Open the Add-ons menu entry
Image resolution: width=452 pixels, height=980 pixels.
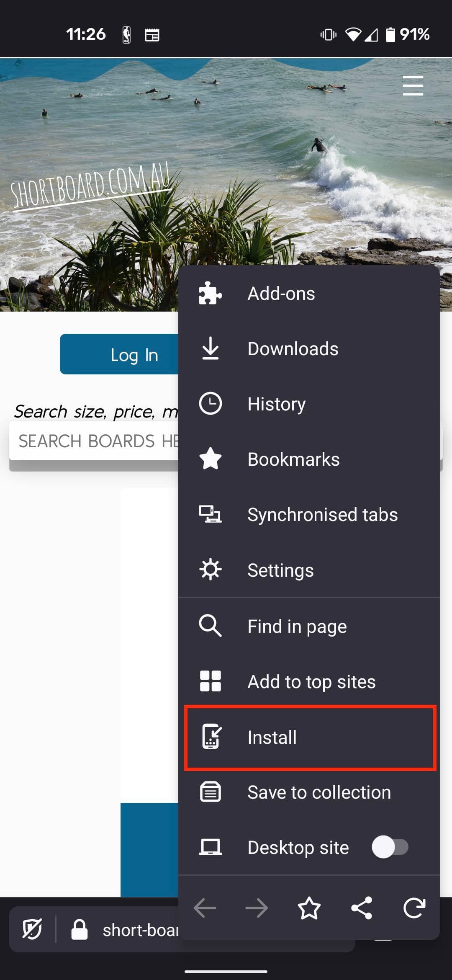(x=309, y=294)
